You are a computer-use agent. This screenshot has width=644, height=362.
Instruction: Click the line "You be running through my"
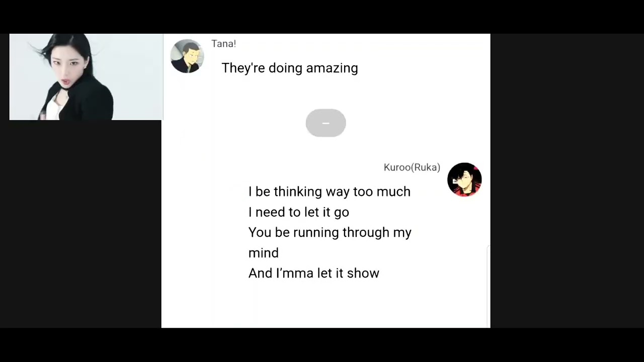[330, 232]
